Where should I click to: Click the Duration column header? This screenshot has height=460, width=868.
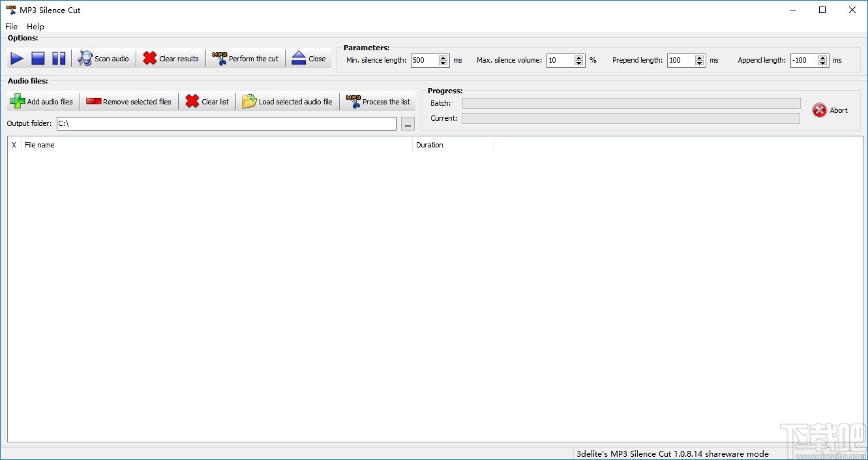[x=453, y=145]
